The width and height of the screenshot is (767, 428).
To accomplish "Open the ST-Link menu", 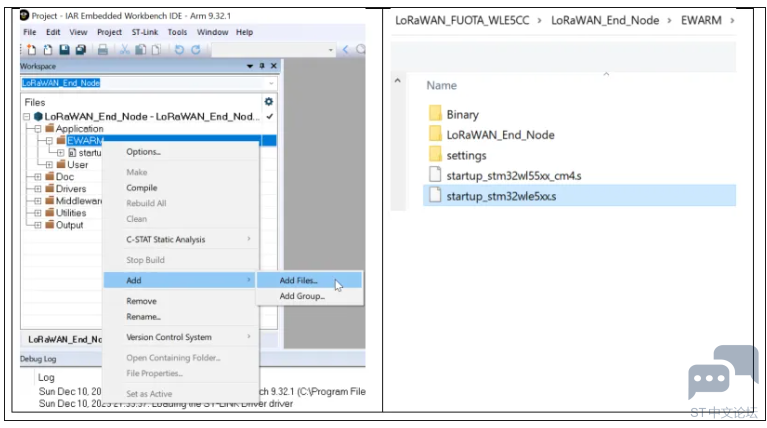I will point(145,32).
